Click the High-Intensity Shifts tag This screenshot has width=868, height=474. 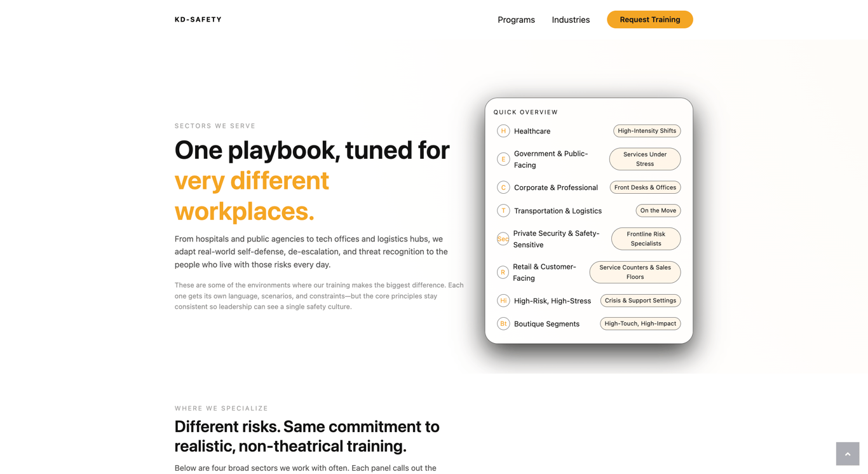(647, 131)
